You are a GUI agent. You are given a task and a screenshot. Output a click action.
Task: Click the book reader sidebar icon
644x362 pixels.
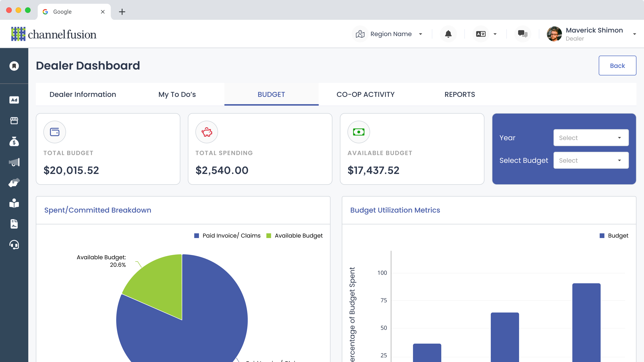coord(14,203)
